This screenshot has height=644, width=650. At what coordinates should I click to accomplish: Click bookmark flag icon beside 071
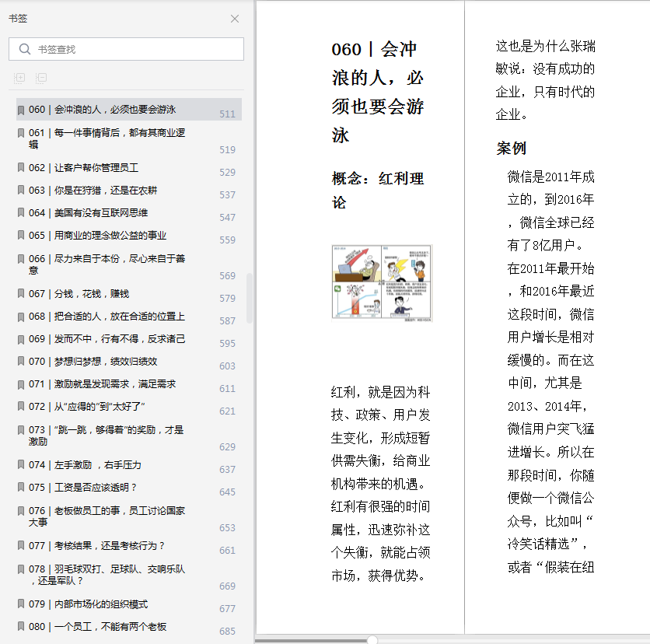(x=21, y=384)
